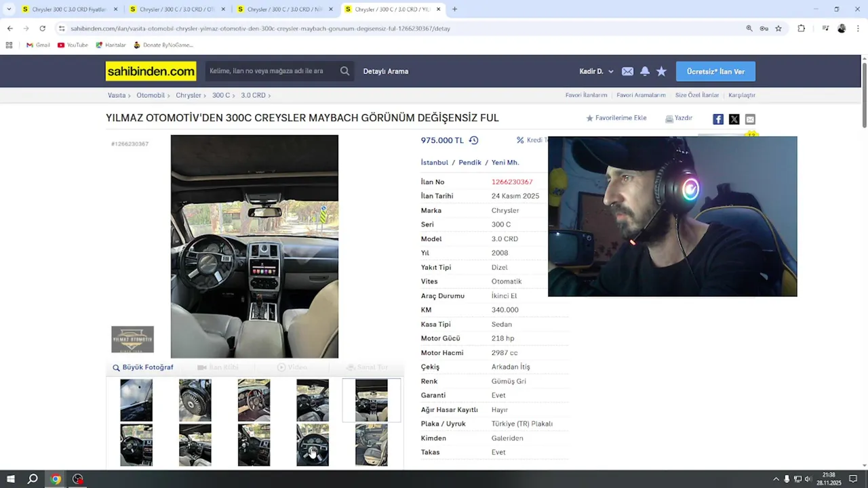Open Gmail bookmark
The height and width of the screenshot is (488, 868).
click(x=38, y=45)
